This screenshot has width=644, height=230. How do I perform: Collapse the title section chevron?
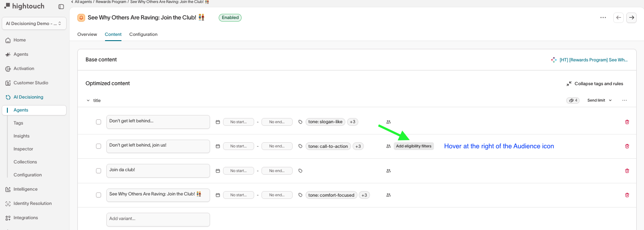(x=88, y=100)
